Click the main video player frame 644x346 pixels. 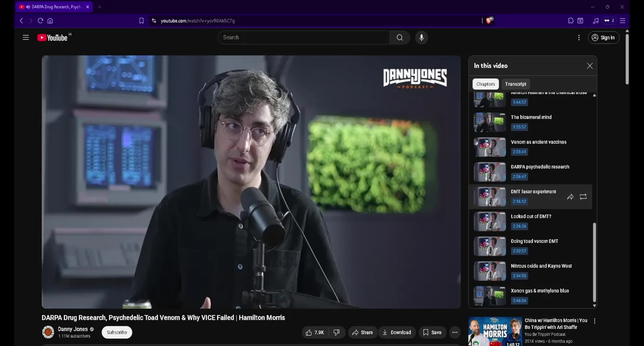251,182
